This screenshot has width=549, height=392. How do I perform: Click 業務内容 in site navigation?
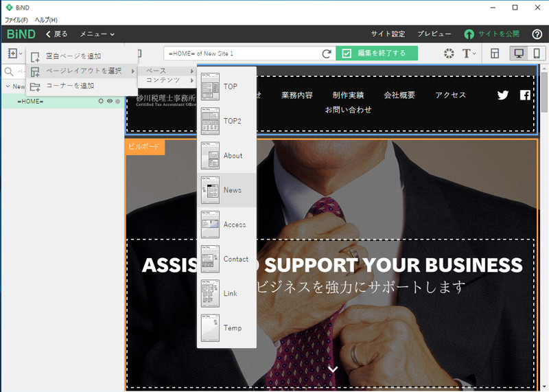click(x=297, y=95)
